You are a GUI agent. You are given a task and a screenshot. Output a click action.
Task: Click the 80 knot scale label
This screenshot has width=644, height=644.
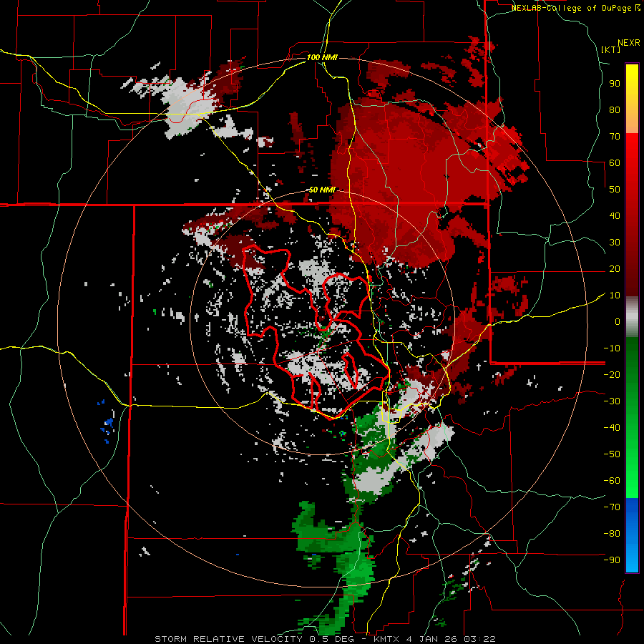tap(615, 109)
